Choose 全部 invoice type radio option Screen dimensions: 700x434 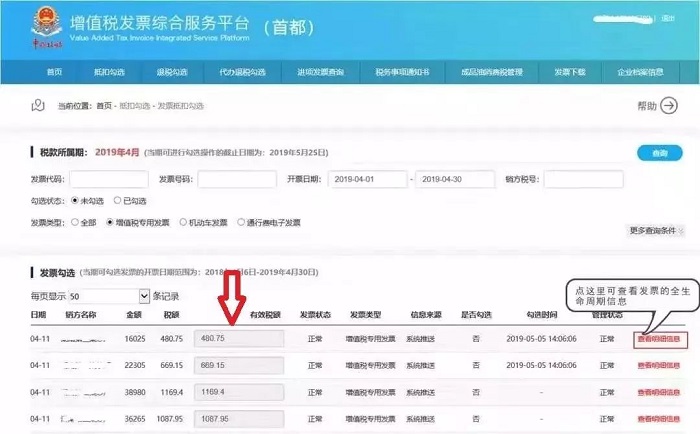(74, 222)
